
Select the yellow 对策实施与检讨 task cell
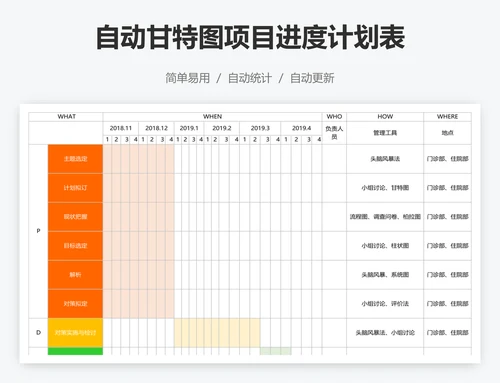(75, 333)
